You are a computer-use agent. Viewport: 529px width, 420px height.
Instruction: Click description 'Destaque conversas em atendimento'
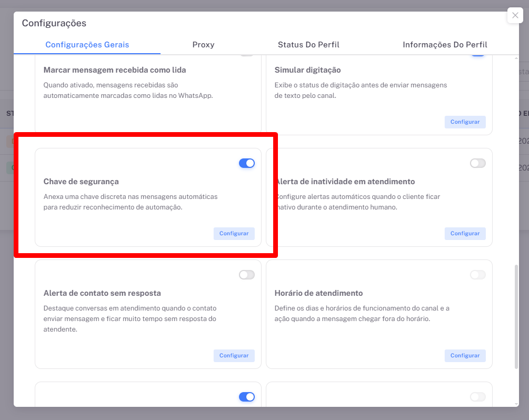[130, 319]
